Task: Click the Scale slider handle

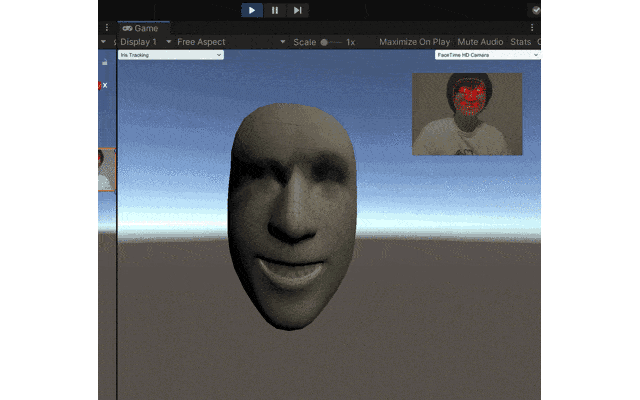Action: pos(325,42)
